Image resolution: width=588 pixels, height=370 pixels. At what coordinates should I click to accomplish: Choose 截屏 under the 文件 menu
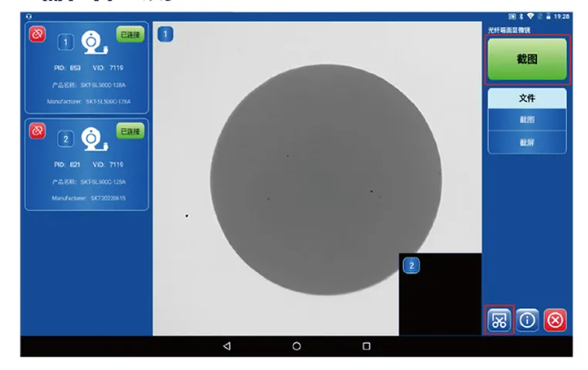pyautogui.click(x=527, y=143)
